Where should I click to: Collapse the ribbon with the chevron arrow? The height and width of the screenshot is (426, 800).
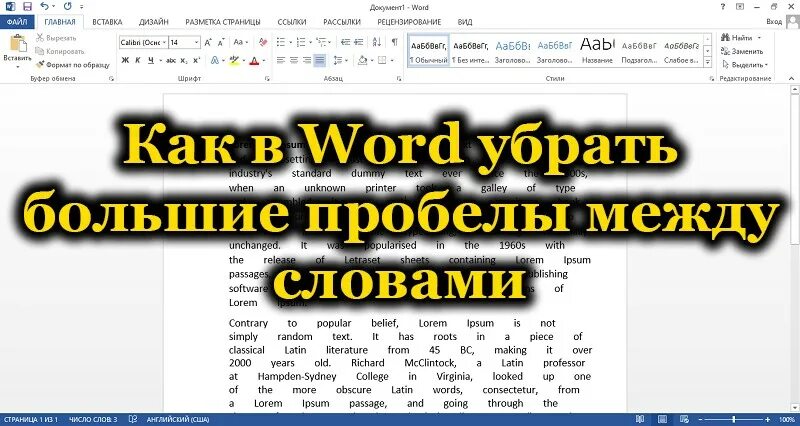[792, 79]
